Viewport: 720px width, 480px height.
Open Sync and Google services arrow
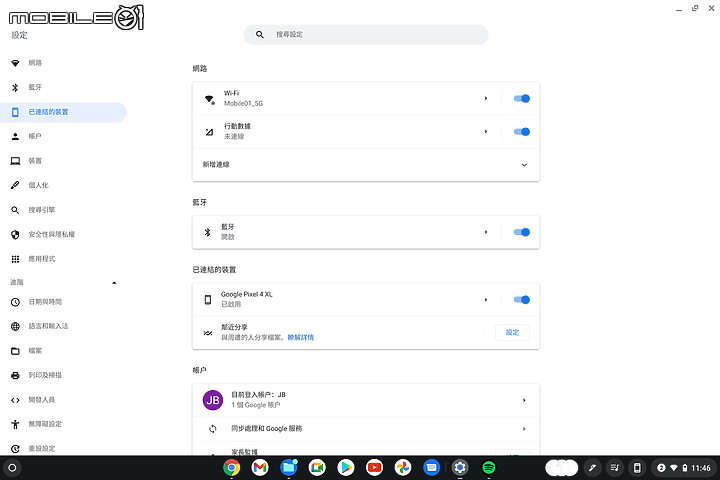tap(524, 429)
